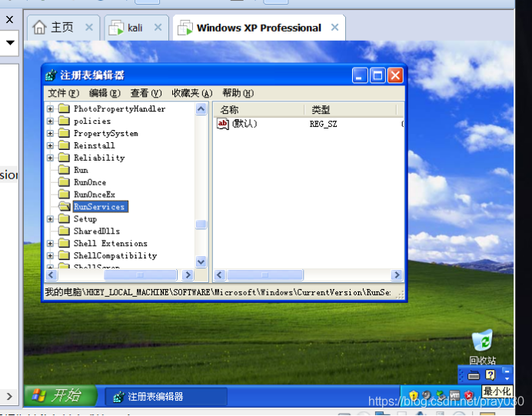The width and height of the screenshot is (532, 416).
Task: Open the 回收站 recycle bin icon
Action: click(483, 346)
